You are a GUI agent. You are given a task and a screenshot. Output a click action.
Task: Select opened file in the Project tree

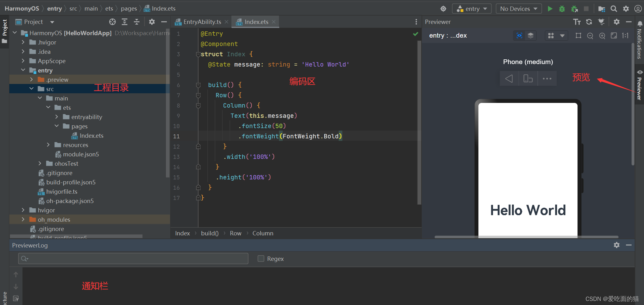coord(112,22)
